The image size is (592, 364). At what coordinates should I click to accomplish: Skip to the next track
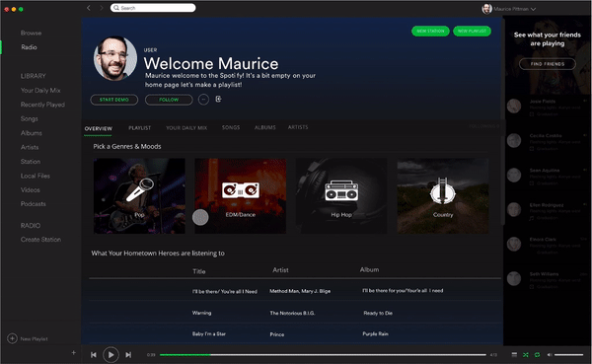point(128,354)
